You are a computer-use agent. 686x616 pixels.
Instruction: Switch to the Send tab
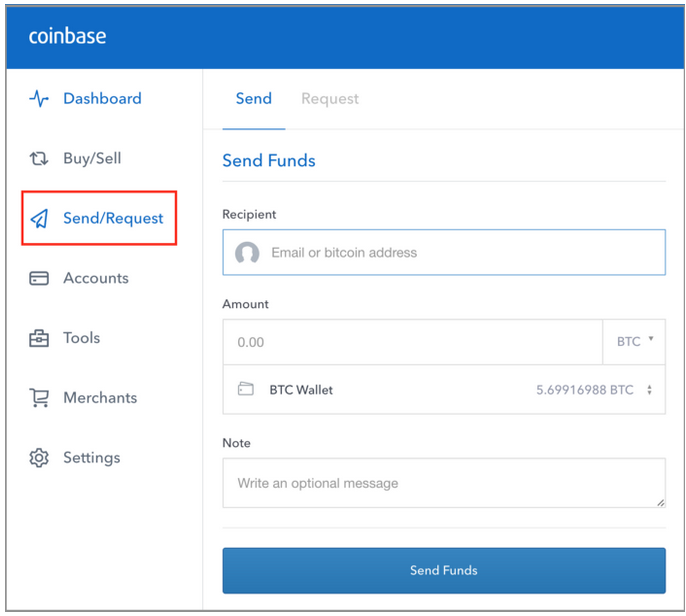pyautogui.click(x=253, y=99)
